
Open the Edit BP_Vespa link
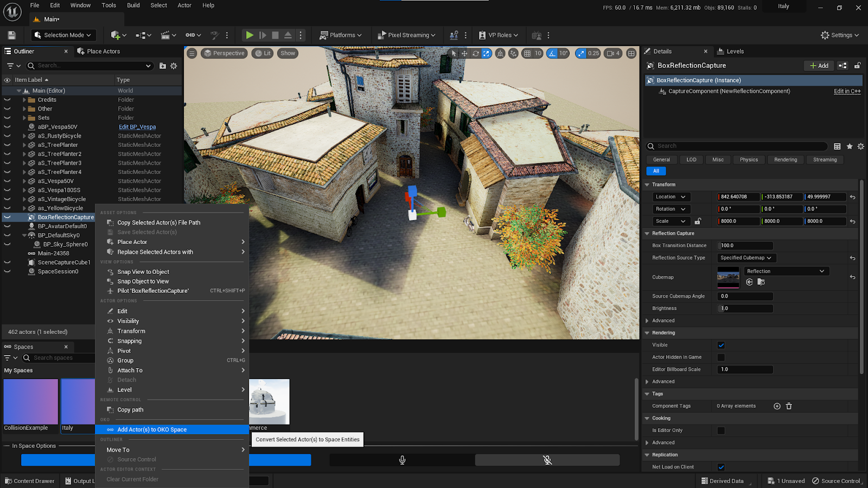click(137, 127)
